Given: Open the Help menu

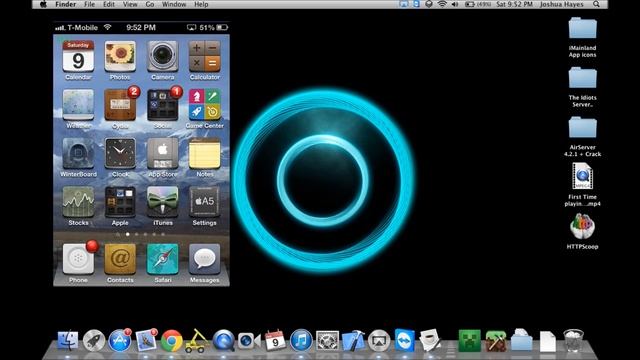Looking at the screenshot, I should (201, 4).
